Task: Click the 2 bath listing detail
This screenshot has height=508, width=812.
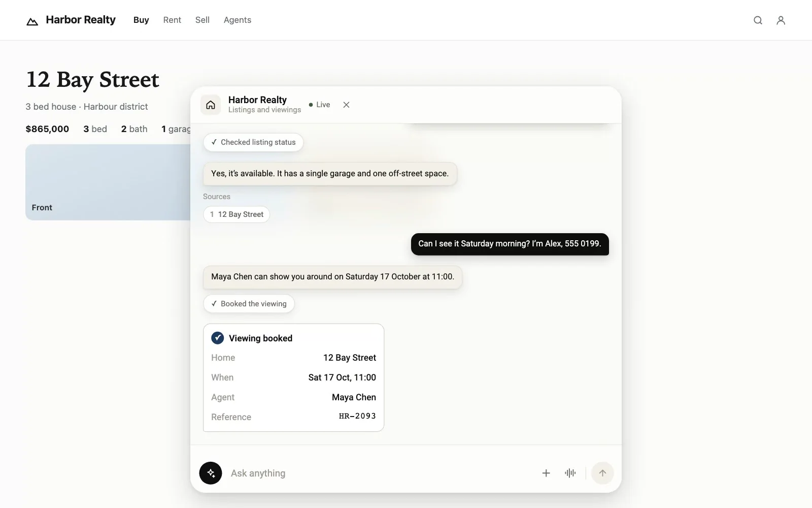Action: point(134,129)
